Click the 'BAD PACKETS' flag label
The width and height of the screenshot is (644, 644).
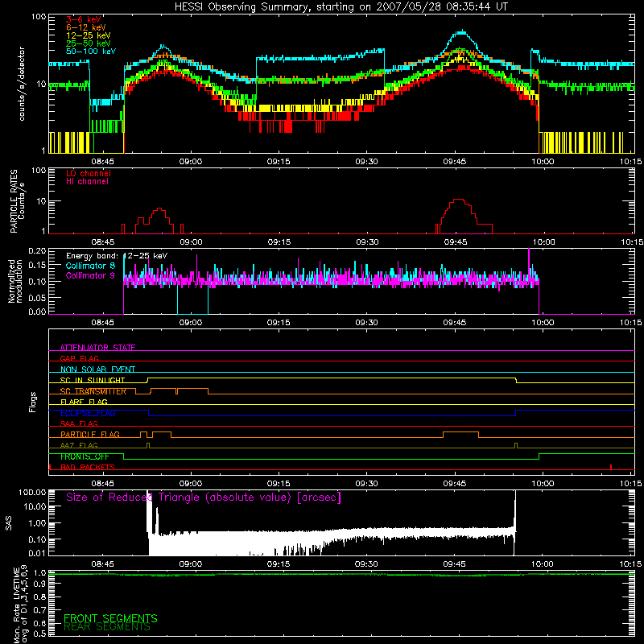pyautogui.click(x=87, y=467)
